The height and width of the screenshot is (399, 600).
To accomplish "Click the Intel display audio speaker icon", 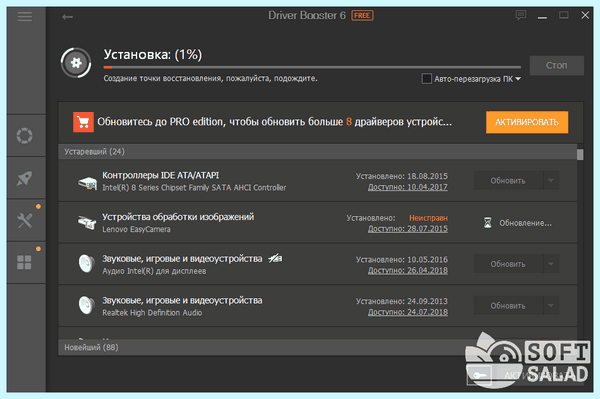I will (86, 264).
